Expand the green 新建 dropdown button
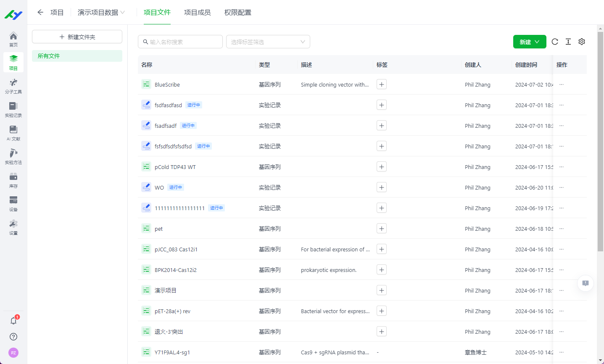The image size is (604, 364). (529, 42)
